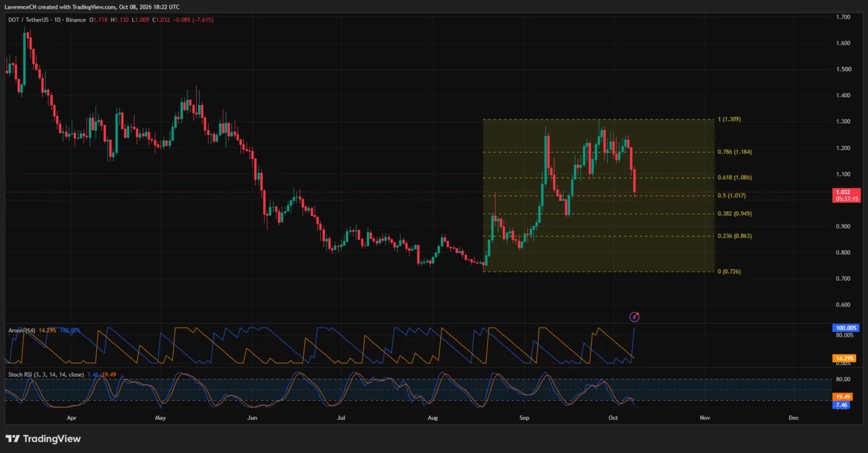Select the 0 (0.726) Fibonacci base label
The height and width of the screenshot is (453, 868).
pyautogui.click(x=730, y=271)
